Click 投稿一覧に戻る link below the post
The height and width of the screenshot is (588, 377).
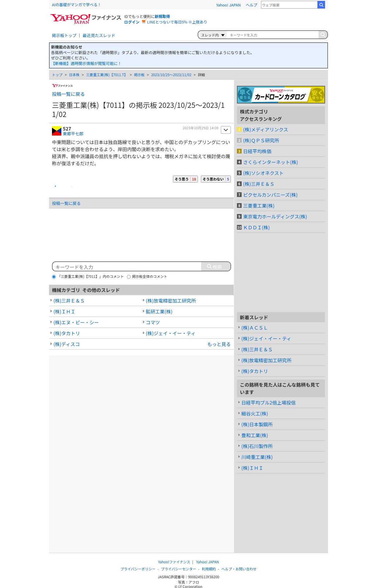(x=66, y=203)
